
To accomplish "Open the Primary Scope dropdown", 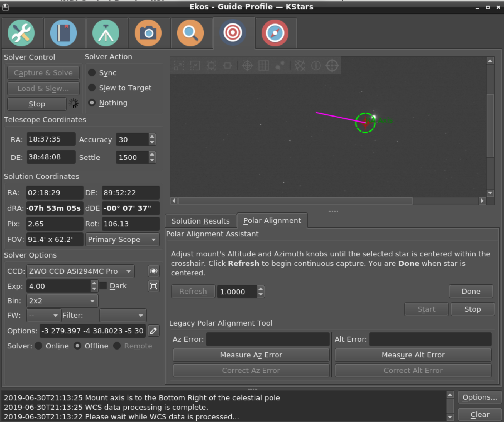I will click(123, 239).
